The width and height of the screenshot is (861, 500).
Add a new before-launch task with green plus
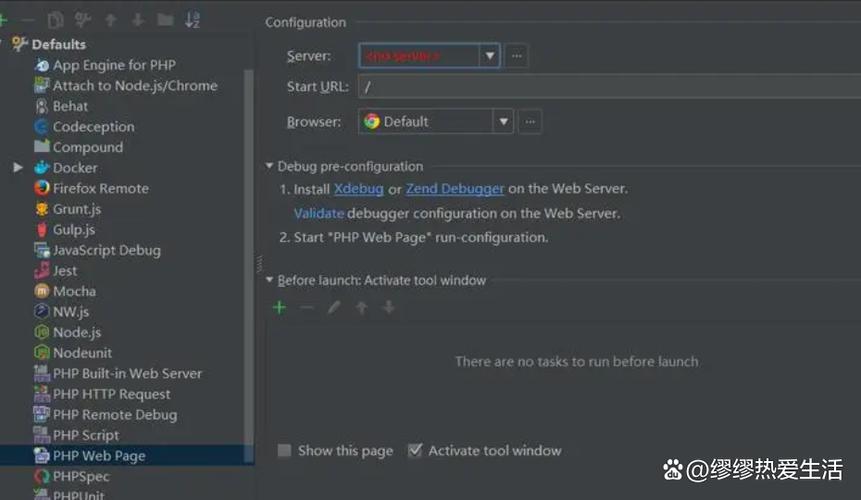(x=279, y=307)
